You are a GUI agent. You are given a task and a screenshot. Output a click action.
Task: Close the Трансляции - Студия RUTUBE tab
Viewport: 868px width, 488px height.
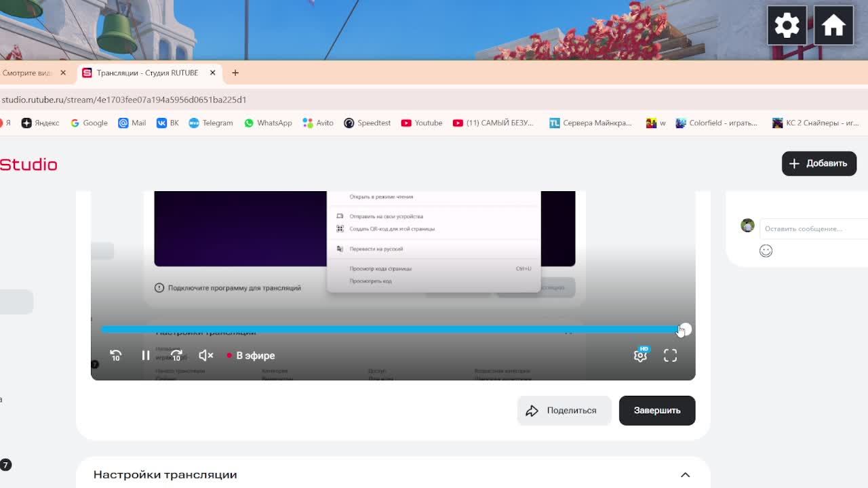point(212,73)
